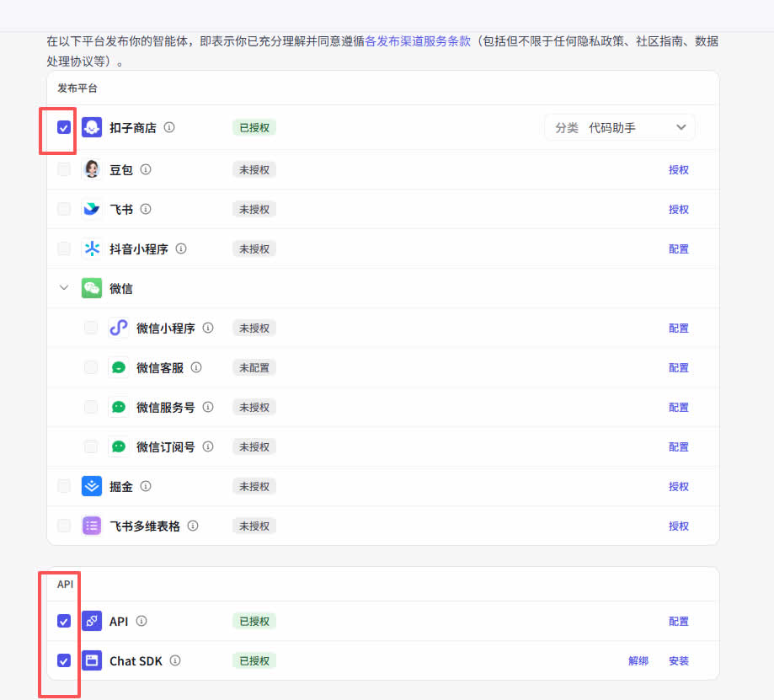Screen dimensions: 774x700
Task: Open 各发布渠道服务条款 link
Action: [418, 40]
